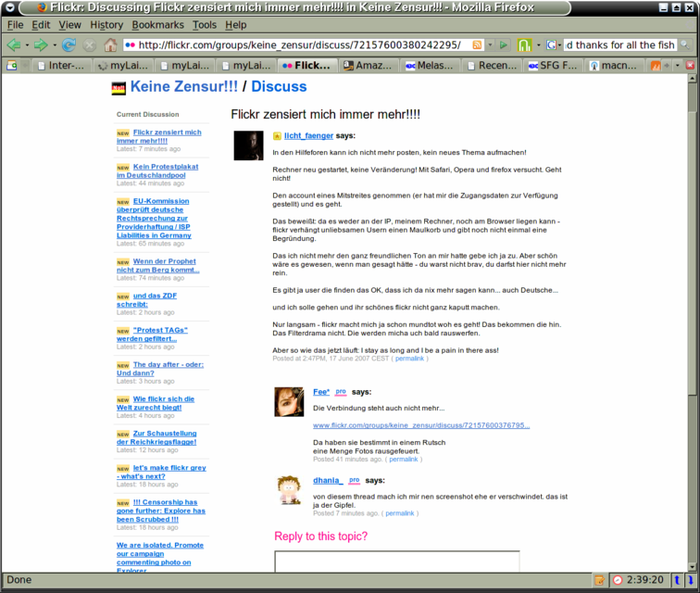Click the red close tab button on the tab bar
Image resolution: width=700 pixels, height=593 pixels.
coord(690,65)
